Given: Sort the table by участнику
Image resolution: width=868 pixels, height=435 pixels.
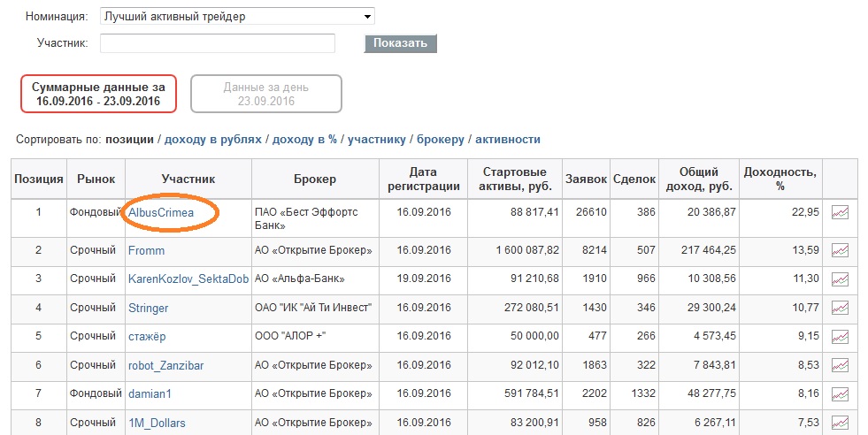Looking at the screenshot, I should [x=377, y=140].
